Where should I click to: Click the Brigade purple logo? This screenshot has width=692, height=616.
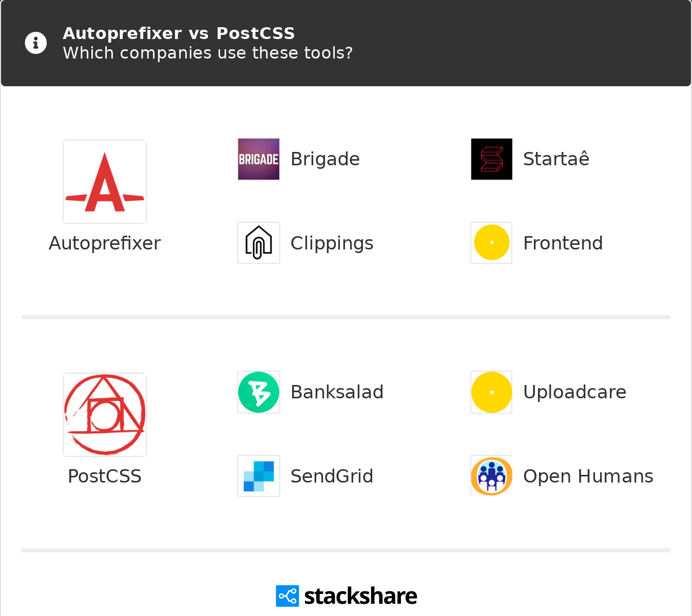(259, 159)
